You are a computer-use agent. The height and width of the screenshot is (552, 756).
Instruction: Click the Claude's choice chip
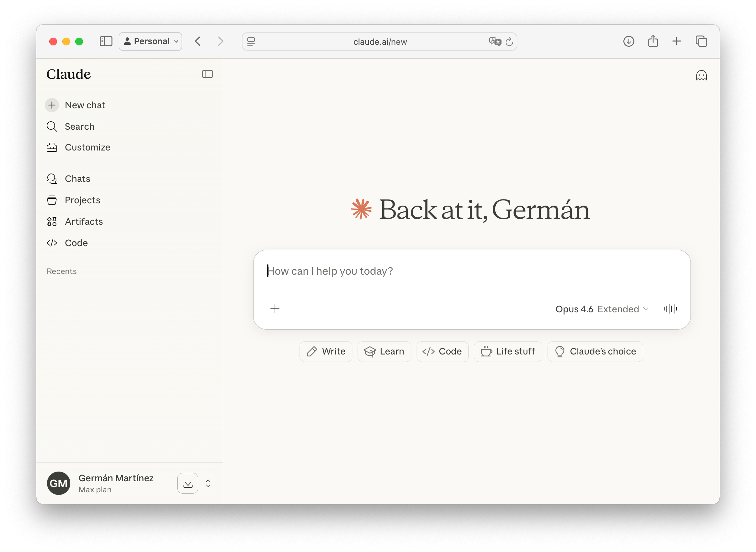click(x=595, y=352)
